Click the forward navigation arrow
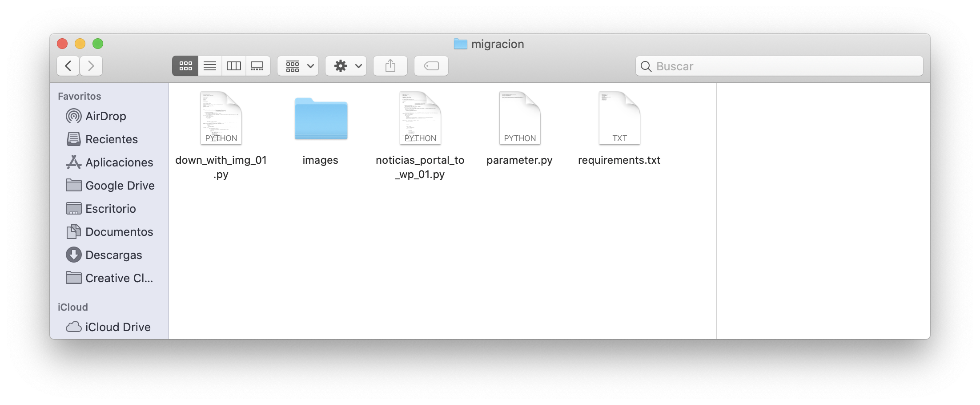This screenshot has width=980, height=405. 91,66
